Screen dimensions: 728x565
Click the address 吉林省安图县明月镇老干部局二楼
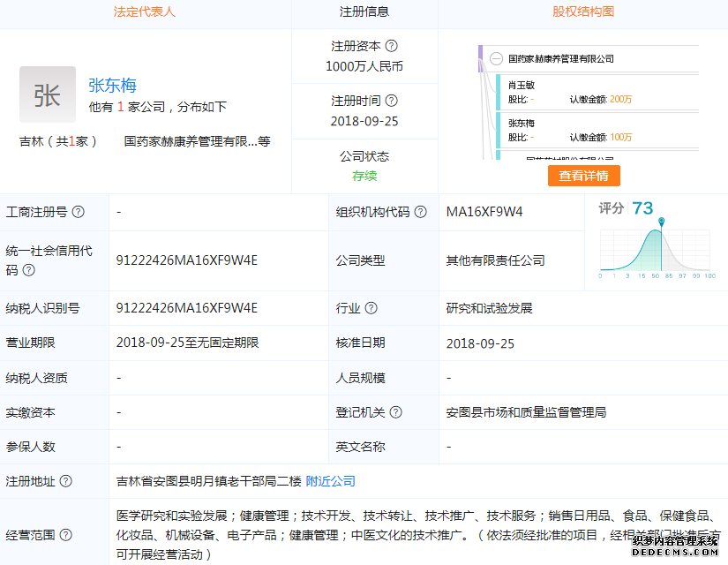(x=209, y=481)
